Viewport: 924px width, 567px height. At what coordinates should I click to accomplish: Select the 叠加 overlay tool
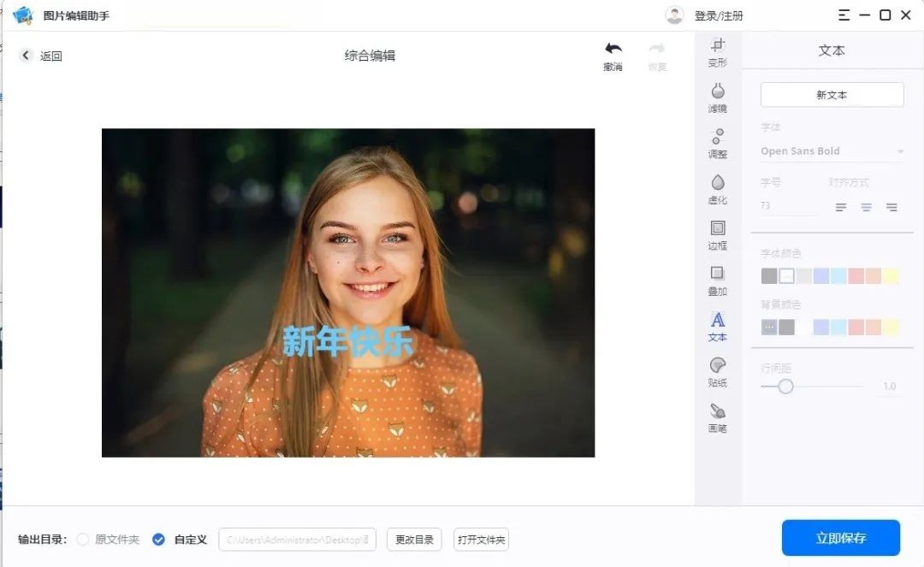click(x=718, y=281)
